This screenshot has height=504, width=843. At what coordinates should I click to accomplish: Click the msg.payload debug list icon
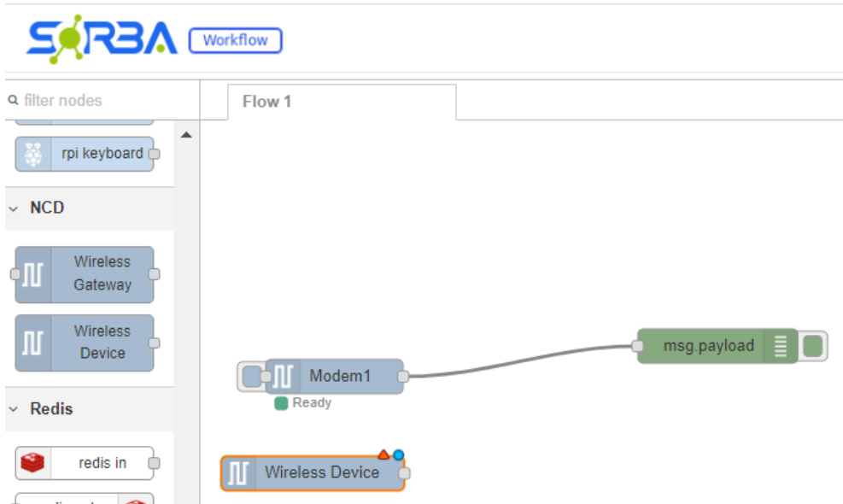coord(780,346)
